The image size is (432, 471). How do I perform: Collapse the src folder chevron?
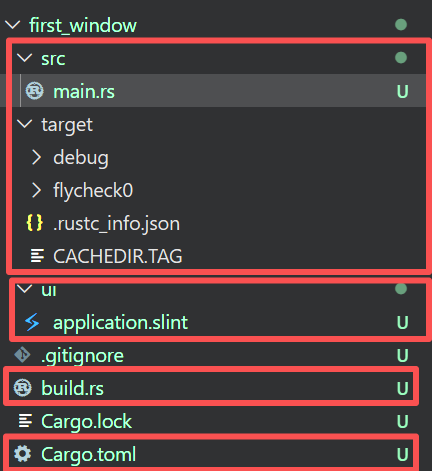tap(24, 58)
